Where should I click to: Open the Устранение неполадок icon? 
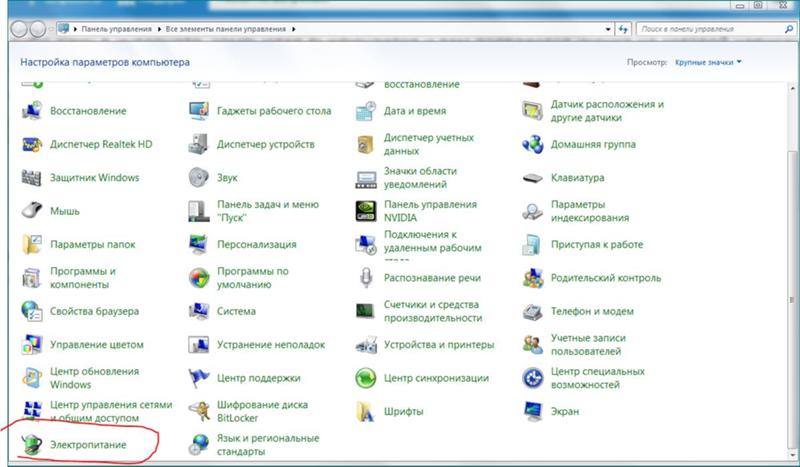click(198, 345)
